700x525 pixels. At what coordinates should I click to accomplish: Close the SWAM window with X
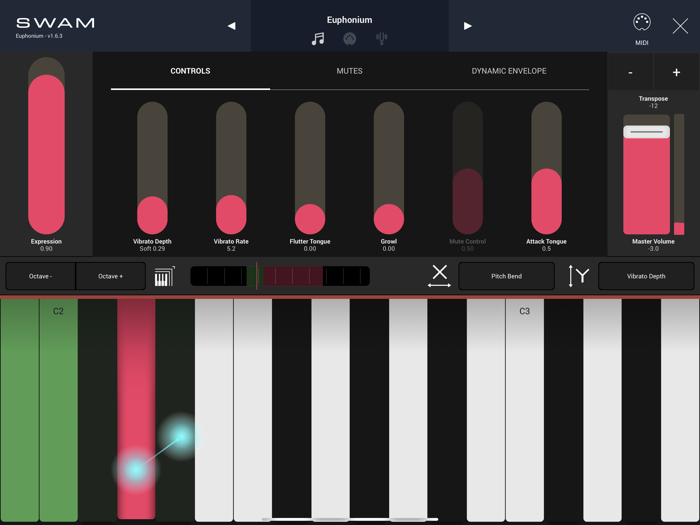tap(680, 26)
